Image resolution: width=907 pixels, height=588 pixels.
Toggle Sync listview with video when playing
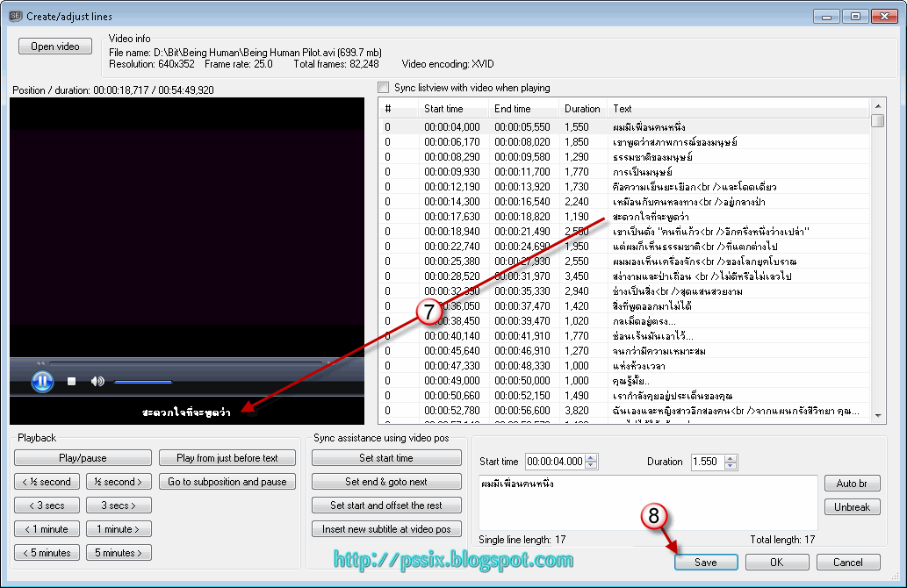(x=384, y=88)
